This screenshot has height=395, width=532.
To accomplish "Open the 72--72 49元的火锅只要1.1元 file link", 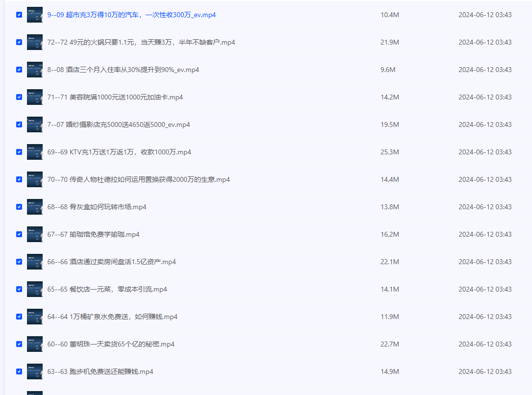I will pyautogui.click(x=142, y=42).
